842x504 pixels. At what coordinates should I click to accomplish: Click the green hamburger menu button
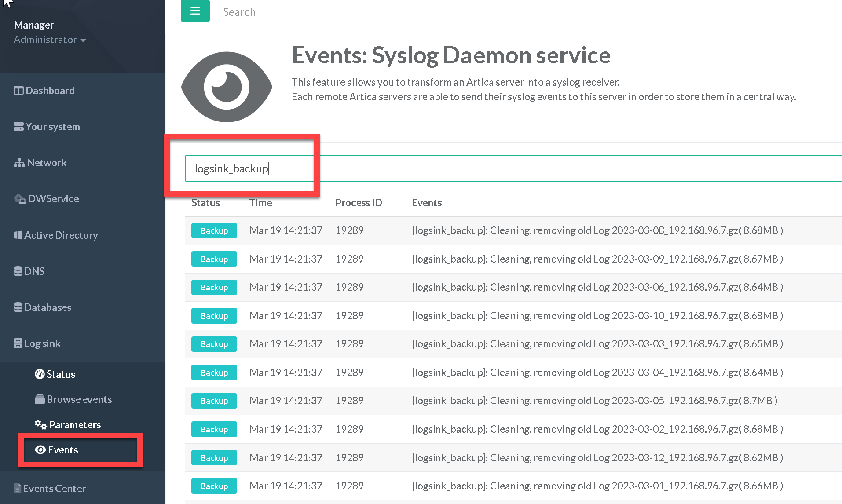(x=195, y=11)
